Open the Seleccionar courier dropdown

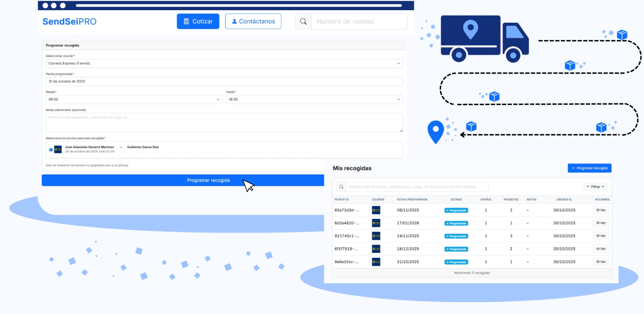(224, 63)
